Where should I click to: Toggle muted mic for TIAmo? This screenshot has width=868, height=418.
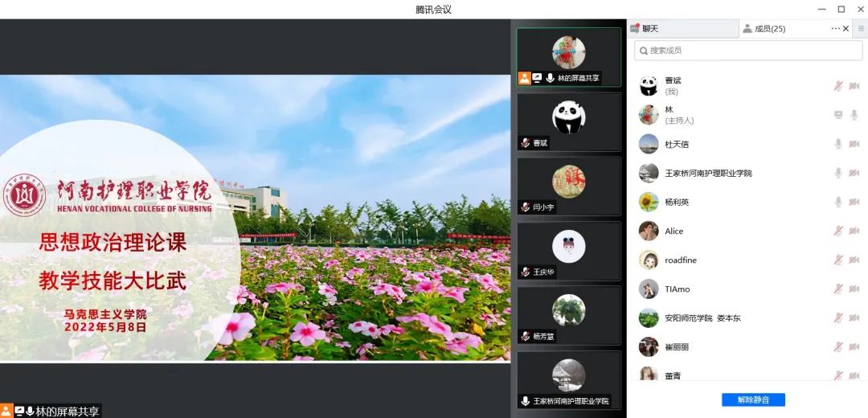pos(838,289)
